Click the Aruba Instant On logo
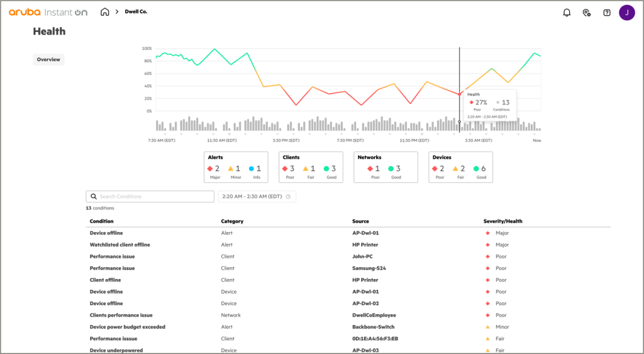 [48, 12]
